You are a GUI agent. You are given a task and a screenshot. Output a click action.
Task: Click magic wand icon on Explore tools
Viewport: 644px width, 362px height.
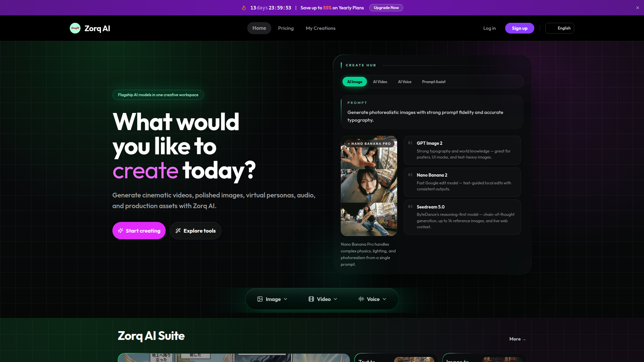point(178,231)
